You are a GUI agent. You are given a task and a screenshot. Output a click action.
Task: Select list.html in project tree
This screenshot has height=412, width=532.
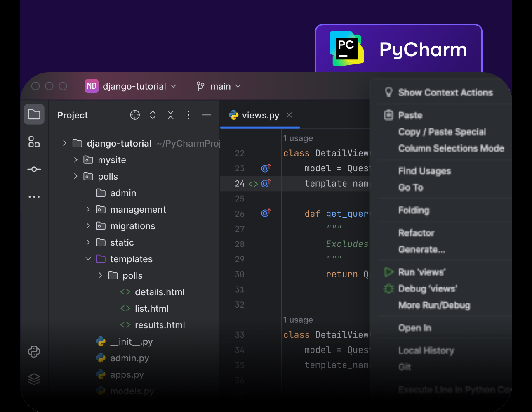152,308
